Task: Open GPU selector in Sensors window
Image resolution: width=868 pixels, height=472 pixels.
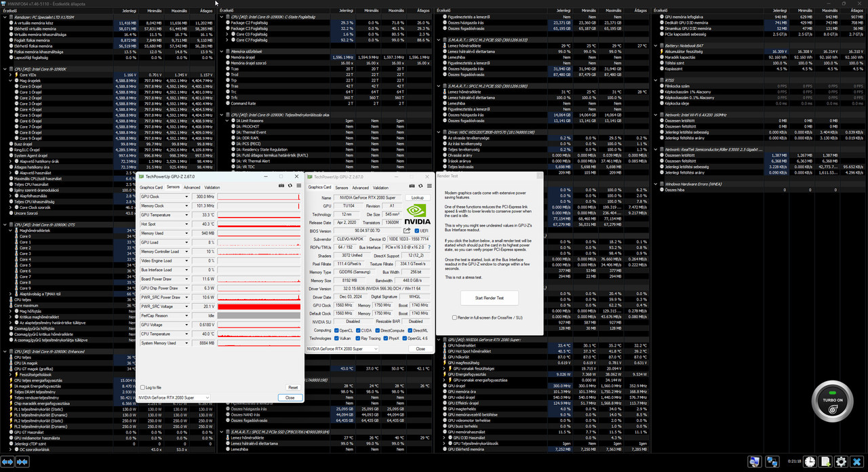Action: (x=175, y=397)
